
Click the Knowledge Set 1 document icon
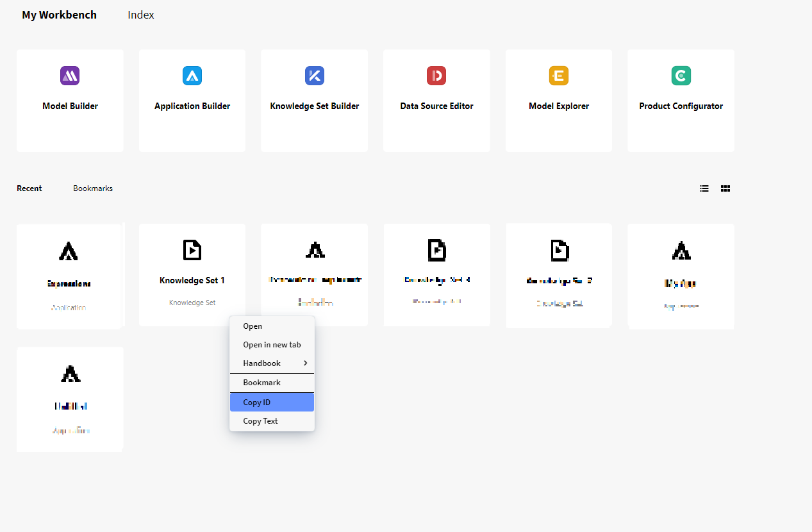tap(192, 249)
